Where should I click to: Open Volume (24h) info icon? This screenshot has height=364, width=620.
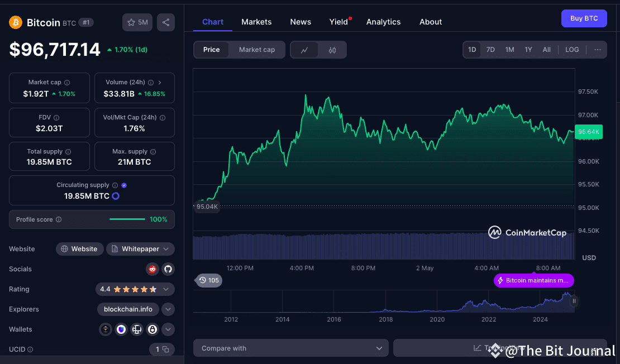click(x=151, y=83)
